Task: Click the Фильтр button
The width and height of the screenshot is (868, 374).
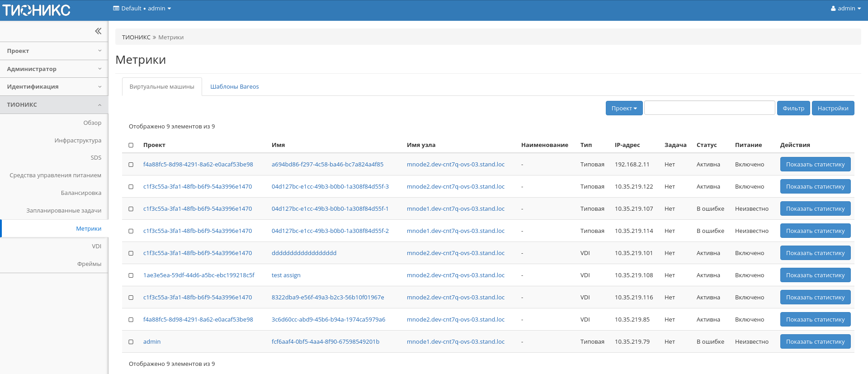Action: tap(793, 108)
